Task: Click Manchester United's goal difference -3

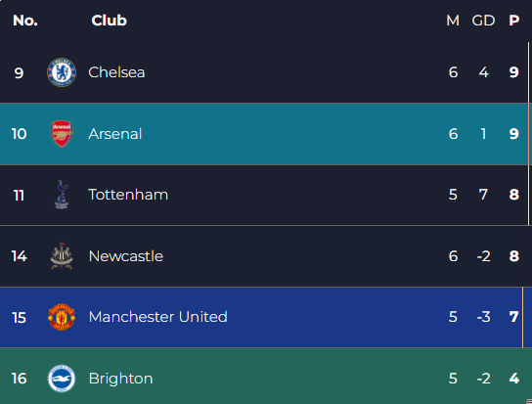Action: click(483, 317)
